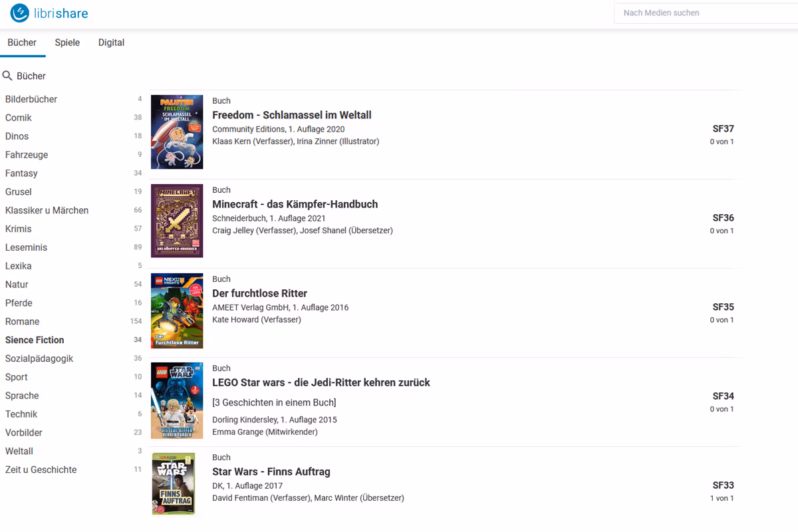Open title Minecraft - das Kämpfer-Handbuch

(295, 204)
